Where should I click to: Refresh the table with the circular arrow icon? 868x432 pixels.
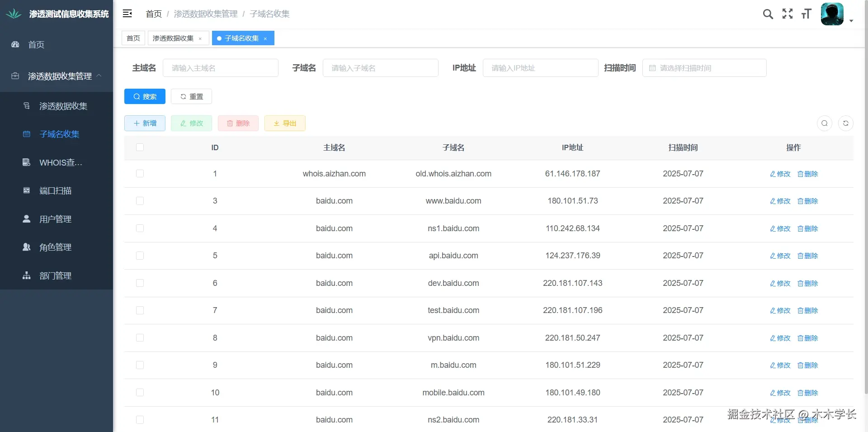(x=846, y=123)
